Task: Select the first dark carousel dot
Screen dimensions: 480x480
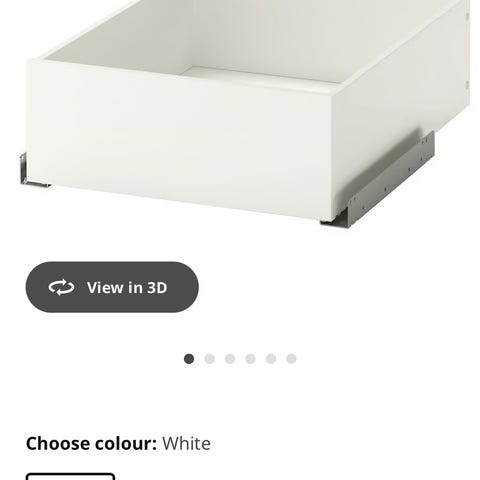Action: coord(189,359)
